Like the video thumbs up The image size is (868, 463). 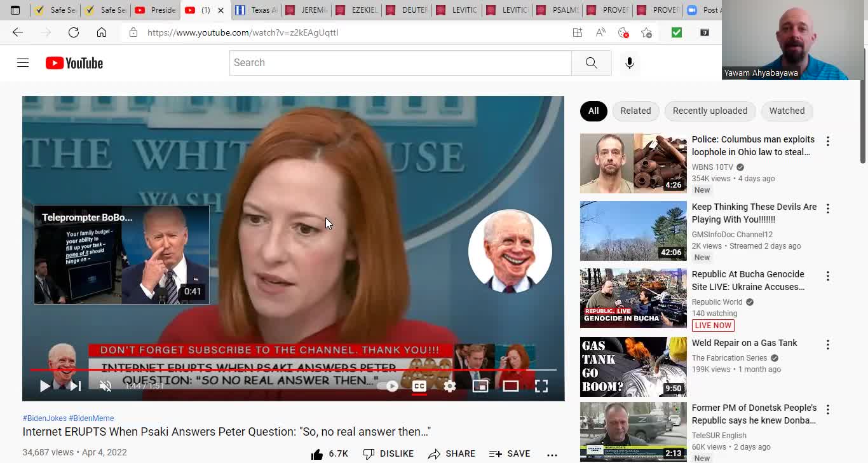pos(329,453)
